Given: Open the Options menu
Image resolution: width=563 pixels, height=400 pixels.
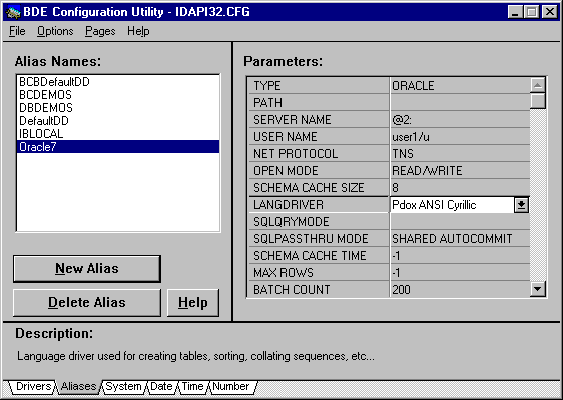Looking at the screenshot, I should tap(55, 31).
